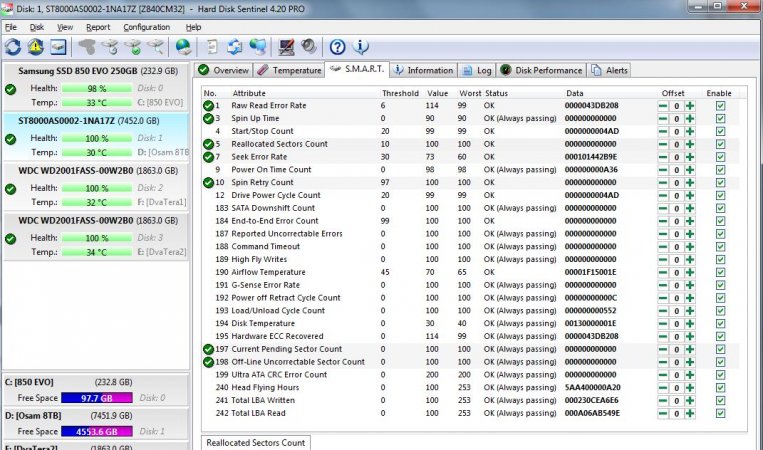Click the speaker sound toolbar icon
The image size is (763, 450).
pyautogui.click(x=309, y=47)
